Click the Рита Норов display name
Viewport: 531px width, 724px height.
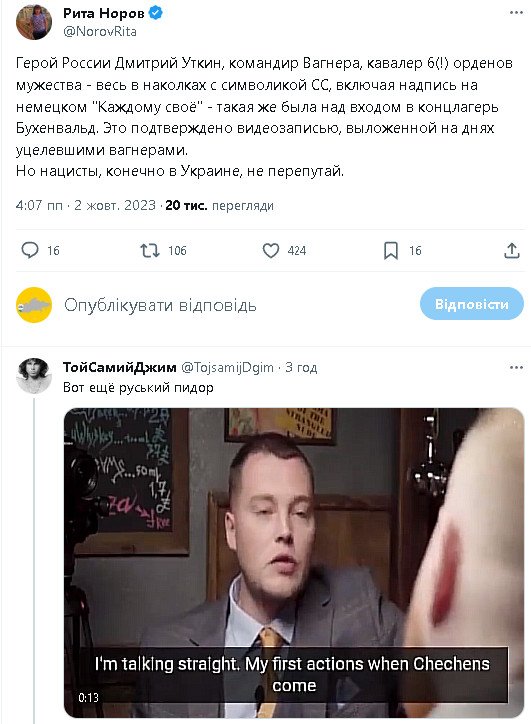[103, 13]
